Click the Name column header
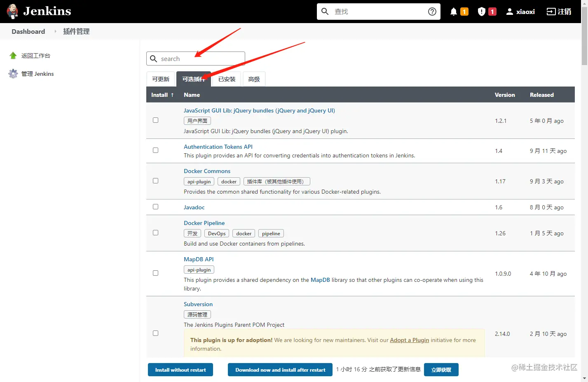This screenshot has width=588, height=382. point(192,95)
